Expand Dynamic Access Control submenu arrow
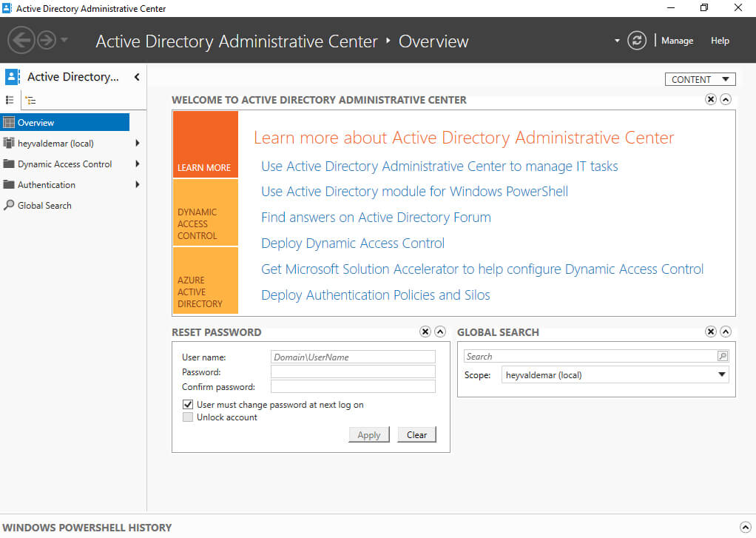Viewport: 756px width, 538px height. [x=138, y=164]
